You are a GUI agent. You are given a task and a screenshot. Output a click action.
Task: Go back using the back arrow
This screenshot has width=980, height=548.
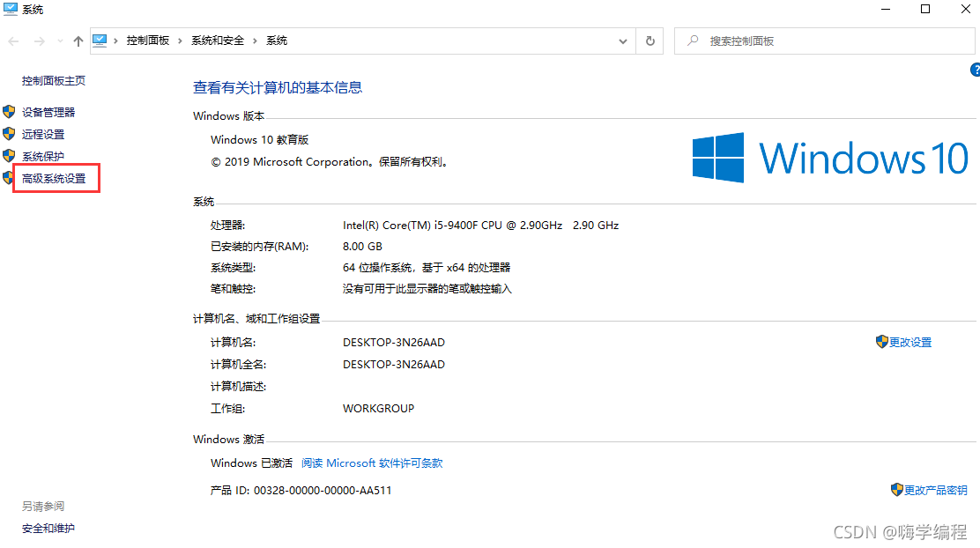point(13,41)
